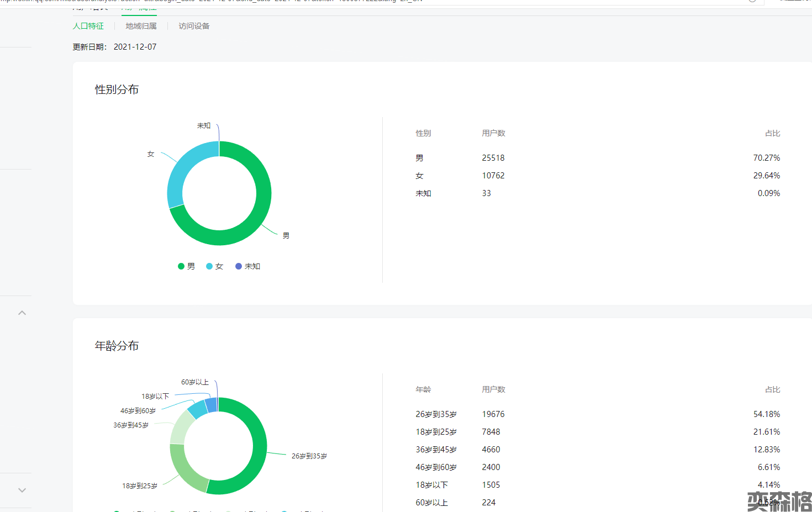Click the 男 row in gender table

point(420,158)
